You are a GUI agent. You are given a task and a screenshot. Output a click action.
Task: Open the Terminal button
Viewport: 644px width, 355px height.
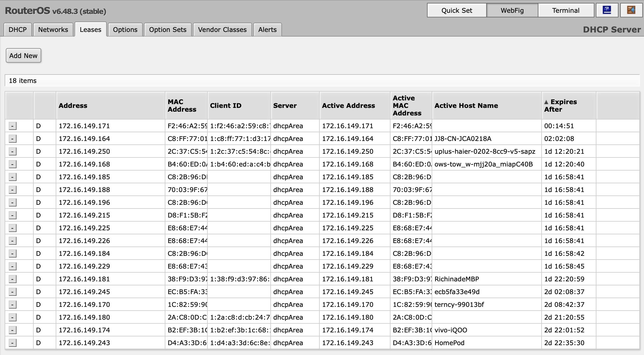(x=565, y=10)
